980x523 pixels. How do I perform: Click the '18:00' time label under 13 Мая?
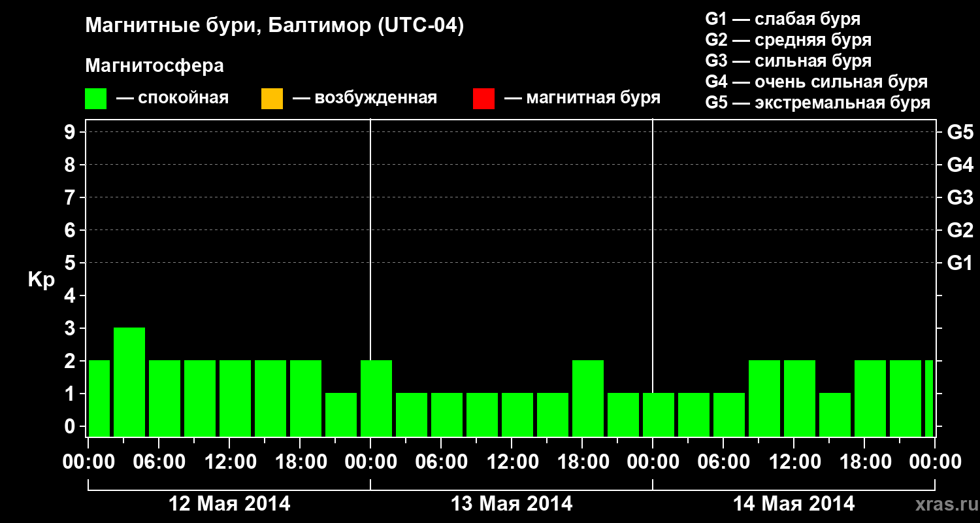coord(582,462)
